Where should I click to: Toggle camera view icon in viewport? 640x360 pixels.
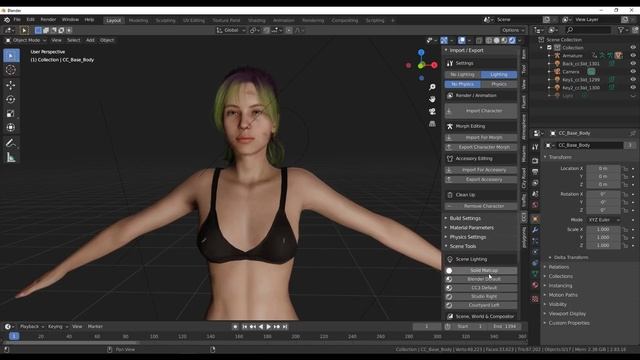(x=432, y=111)
